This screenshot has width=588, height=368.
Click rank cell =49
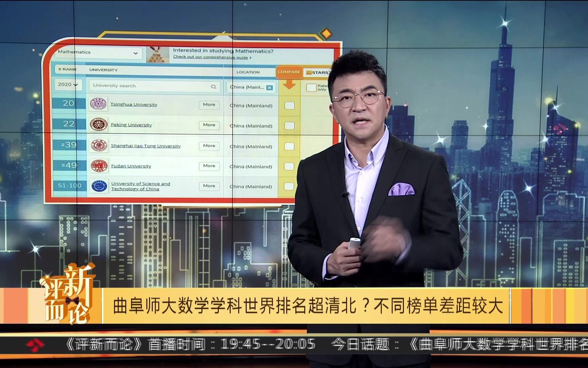(69, 165)
